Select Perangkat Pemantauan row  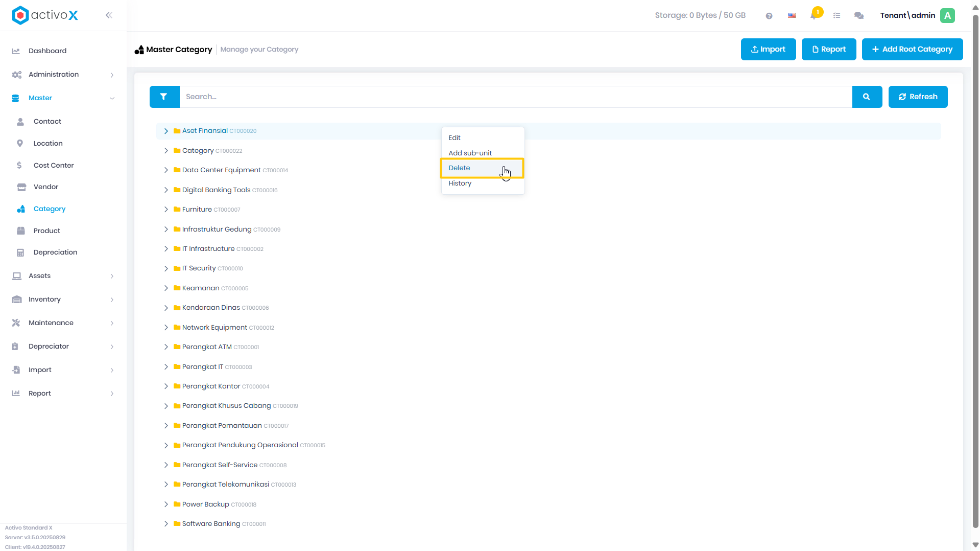(x=548, y=426)
